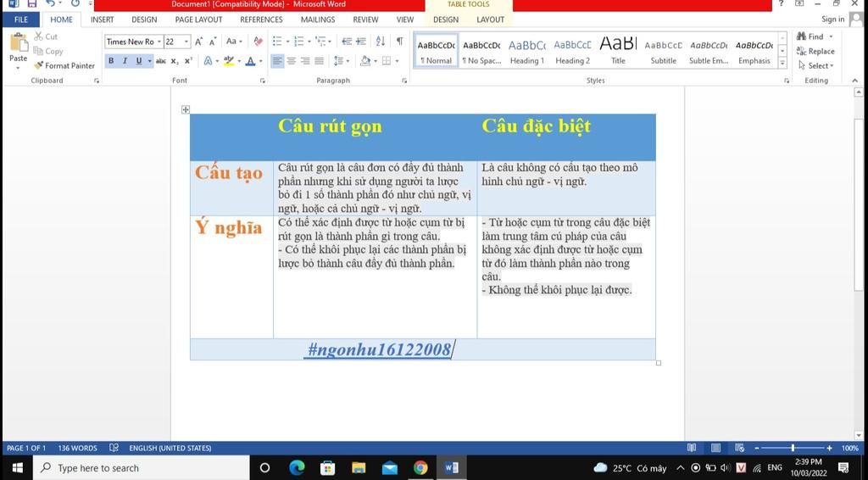Apply the Subtitle style
Viewport: 868px width, 480px height.
coord(663,51)
